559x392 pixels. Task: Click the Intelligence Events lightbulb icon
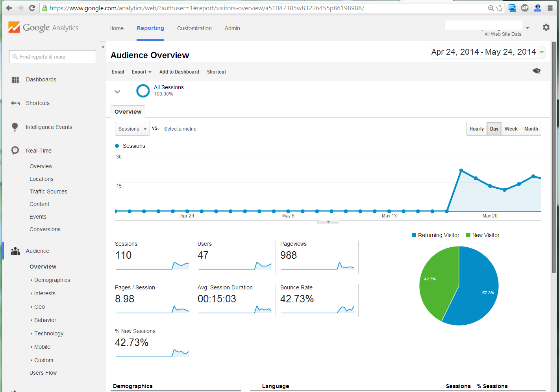[15, 127]
